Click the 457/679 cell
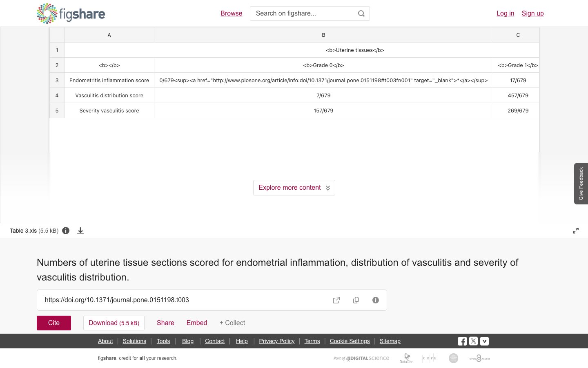The width and height of the screenshot is (588, 368). pyautogui.click(x=516, y=96)
